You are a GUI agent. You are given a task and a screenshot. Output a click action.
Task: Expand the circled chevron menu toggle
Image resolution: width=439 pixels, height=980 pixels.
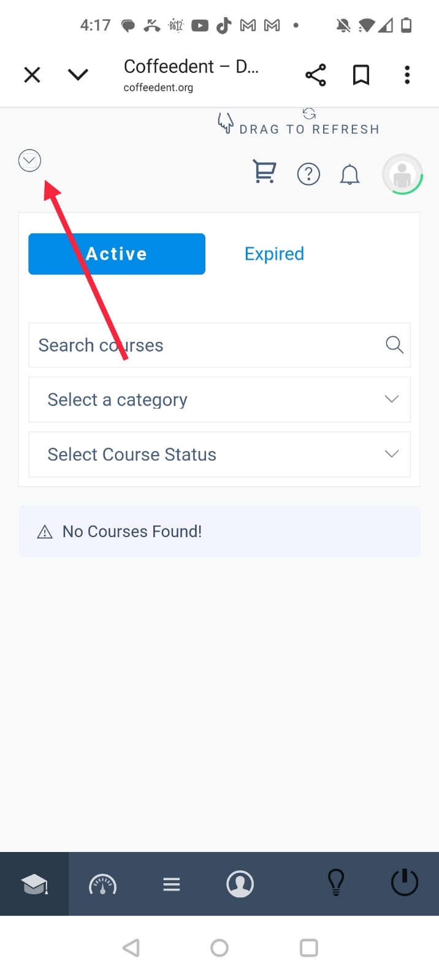pyautogui.click(x=29, y=160)
